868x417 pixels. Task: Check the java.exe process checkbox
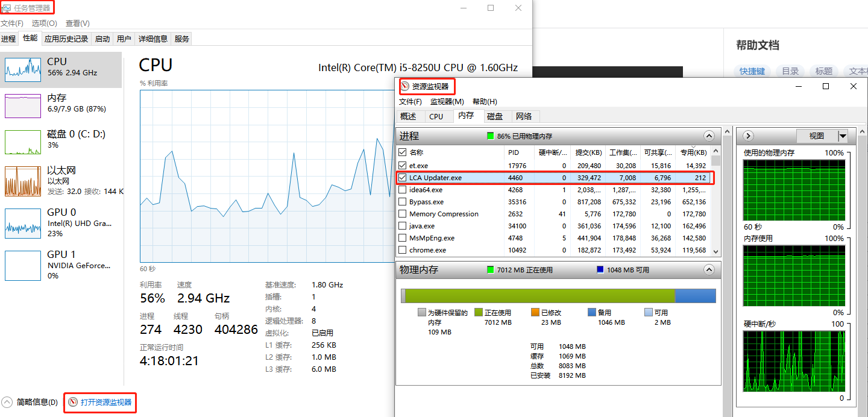[x=403, y=226]
